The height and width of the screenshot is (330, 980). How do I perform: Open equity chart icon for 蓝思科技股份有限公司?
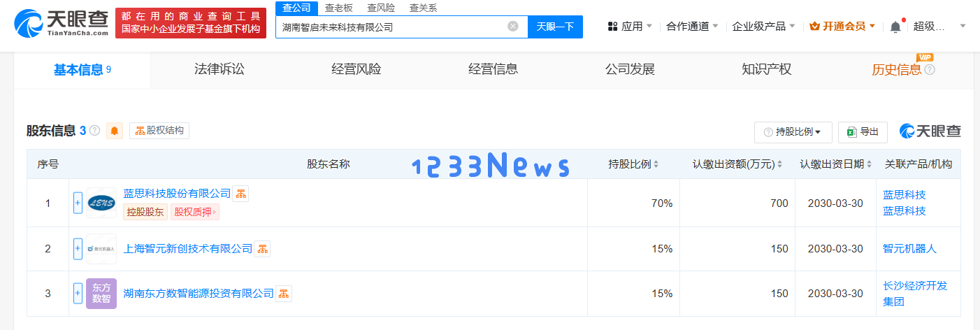coord(240,194)
